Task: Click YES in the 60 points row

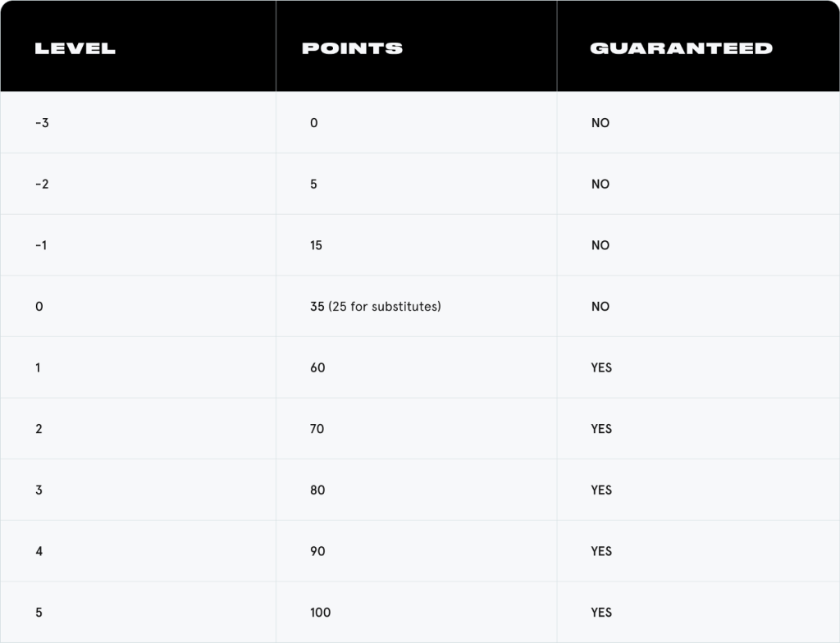Action: coord(601,367)
